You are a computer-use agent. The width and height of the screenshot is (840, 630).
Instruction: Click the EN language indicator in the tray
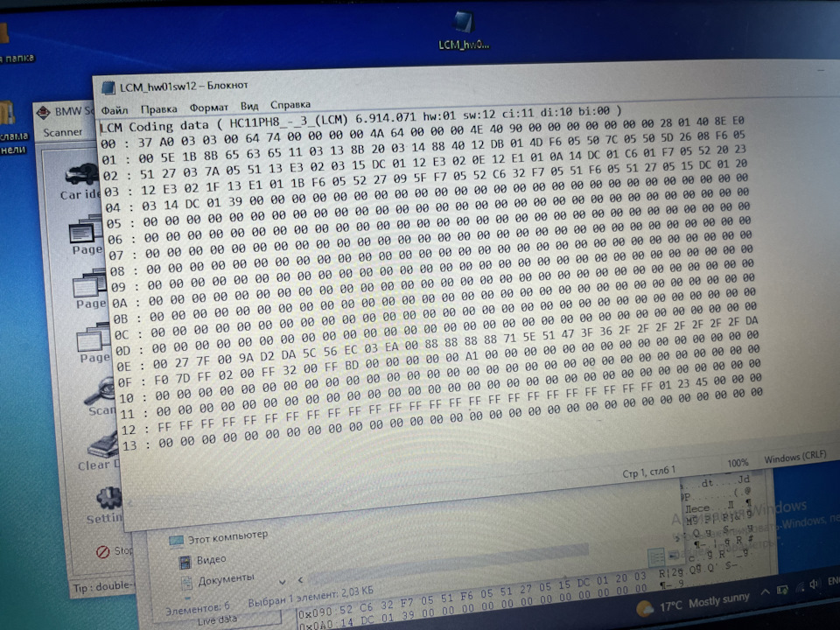833,581
